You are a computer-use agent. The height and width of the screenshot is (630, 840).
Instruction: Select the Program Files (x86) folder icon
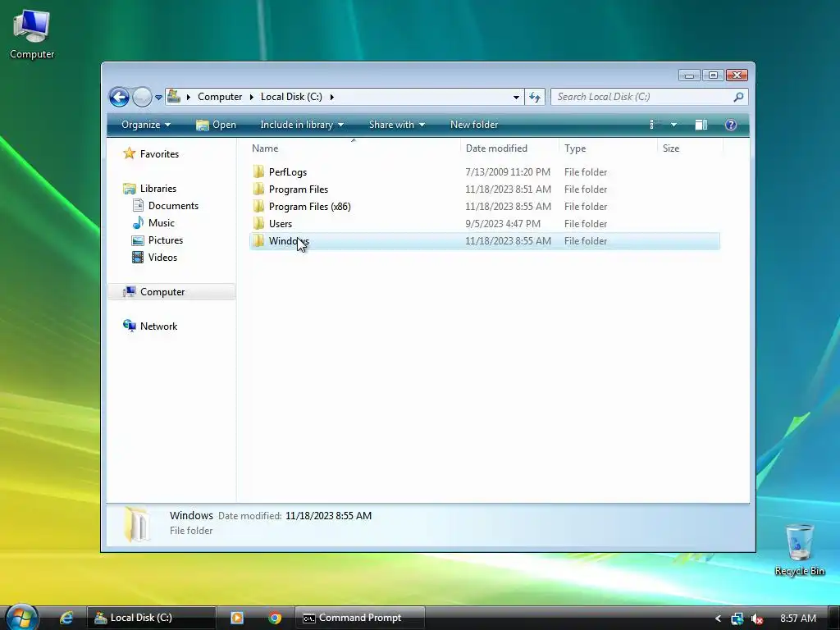(258, 206)
